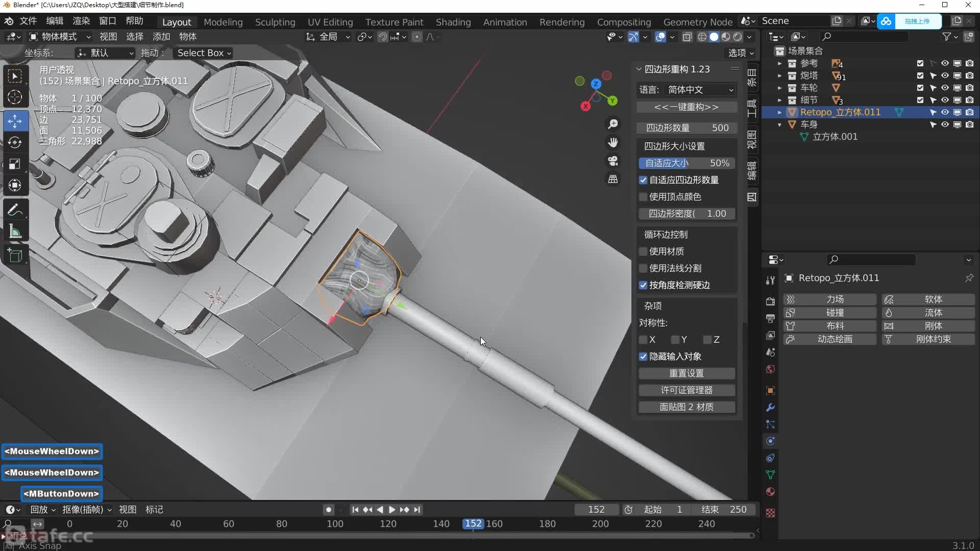Select the Scale tool
Viewport: 980px width, 551px height.
tap(15, 164)
